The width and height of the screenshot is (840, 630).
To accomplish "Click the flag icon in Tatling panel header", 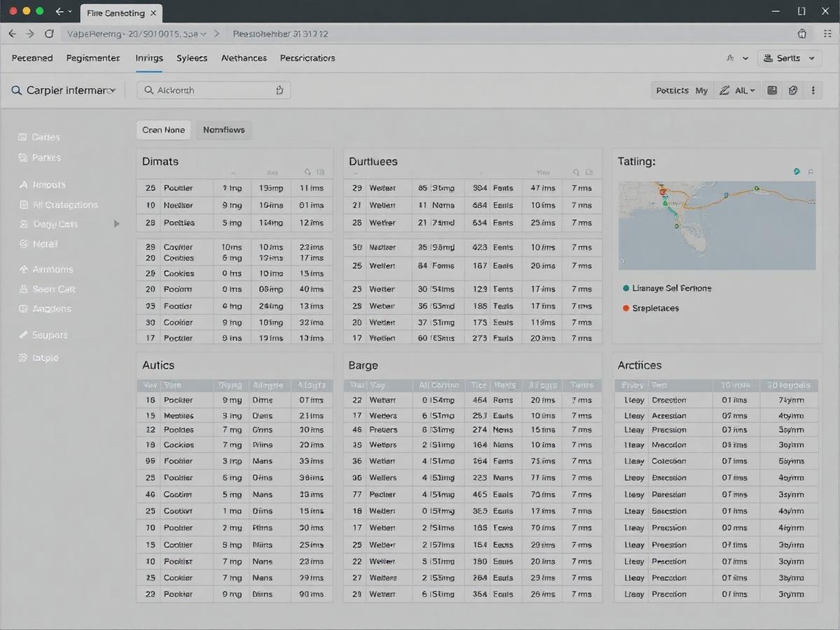I will click(x=811, y=171).
